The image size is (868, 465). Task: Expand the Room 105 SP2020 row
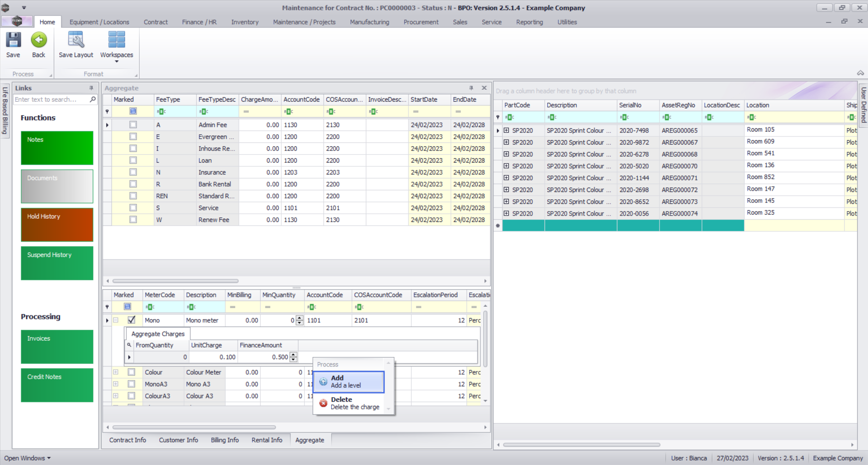click(x=507, y=131)
